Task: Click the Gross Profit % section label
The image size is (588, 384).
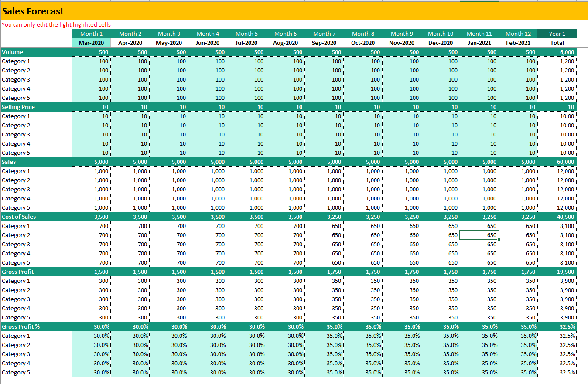Action: [36, 326]
